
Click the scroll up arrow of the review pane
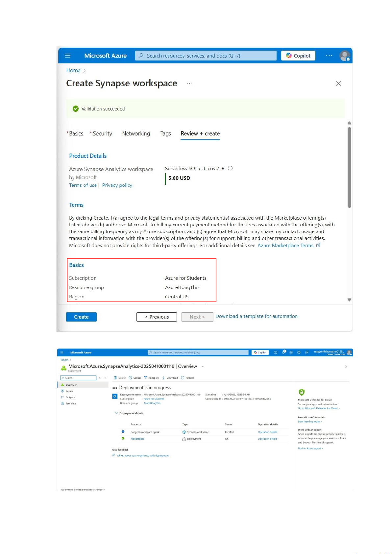point(350,123)
